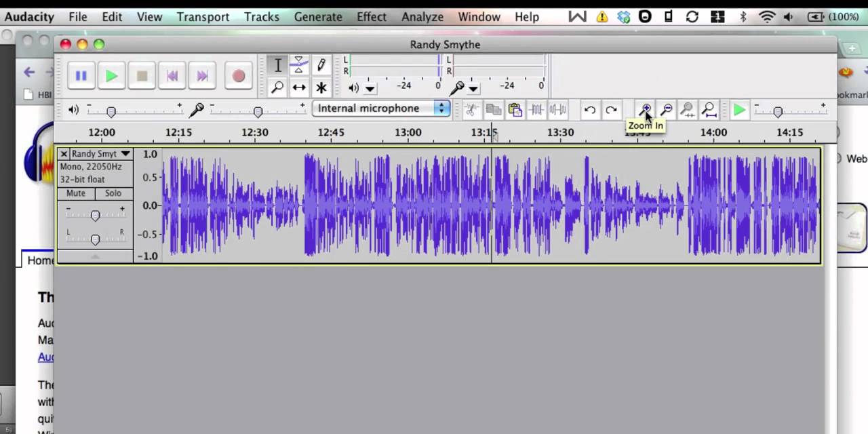Open output meter dropdown arrow
The width and height of the screenshot is (868, 434).
[x=370, y=88]
